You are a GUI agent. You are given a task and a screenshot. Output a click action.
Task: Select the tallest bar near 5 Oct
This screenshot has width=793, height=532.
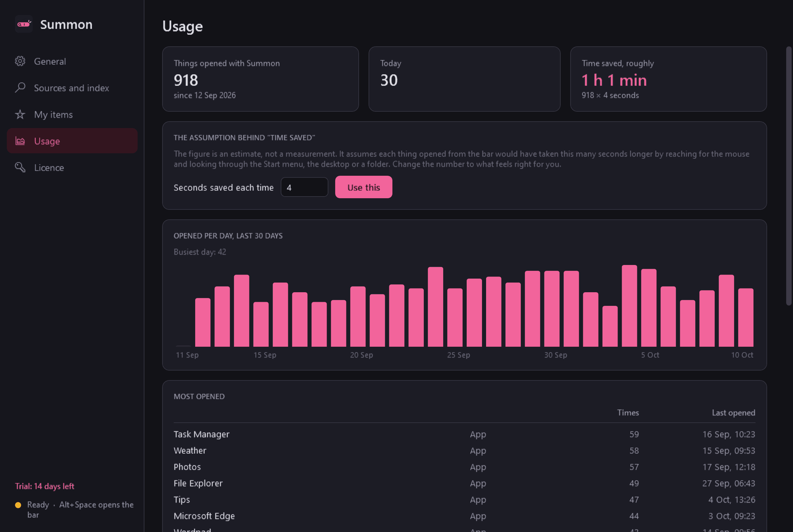pyautogui.click(x=629, y=306)
